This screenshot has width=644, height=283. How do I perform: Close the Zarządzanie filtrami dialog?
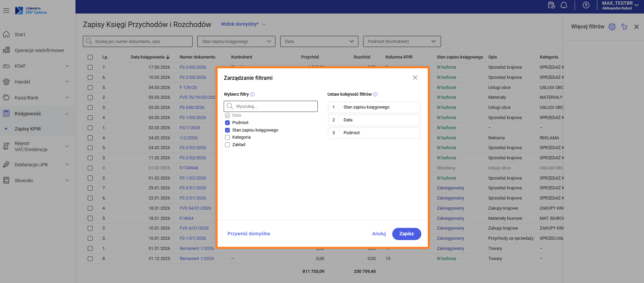point(415,78)
